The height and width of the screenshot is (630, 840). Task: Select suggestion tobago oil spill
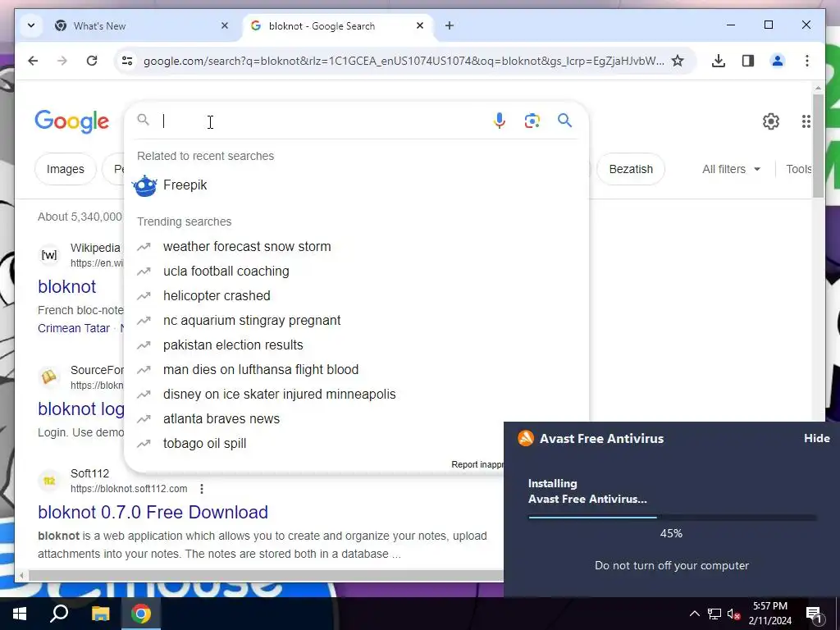coord(314,444)
